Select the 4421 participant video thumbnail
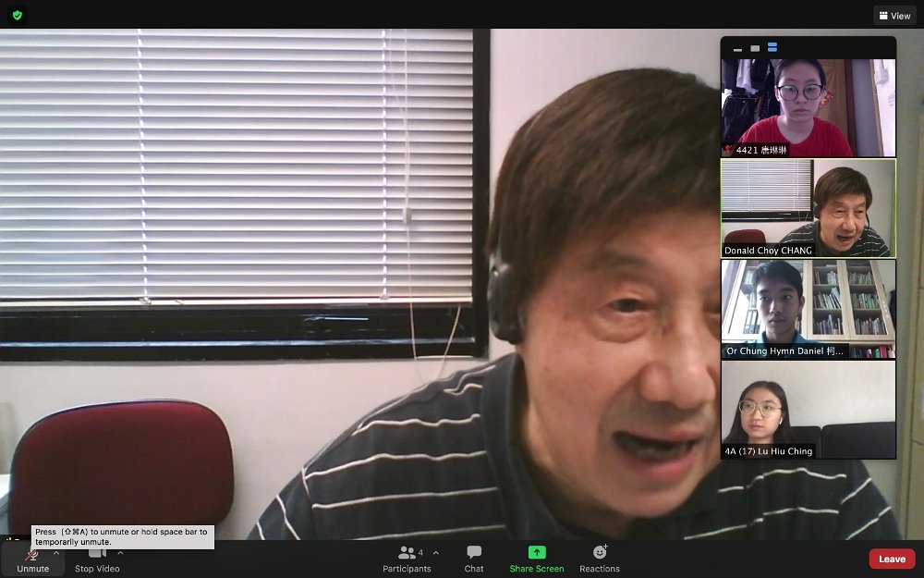 click(808, 107)
